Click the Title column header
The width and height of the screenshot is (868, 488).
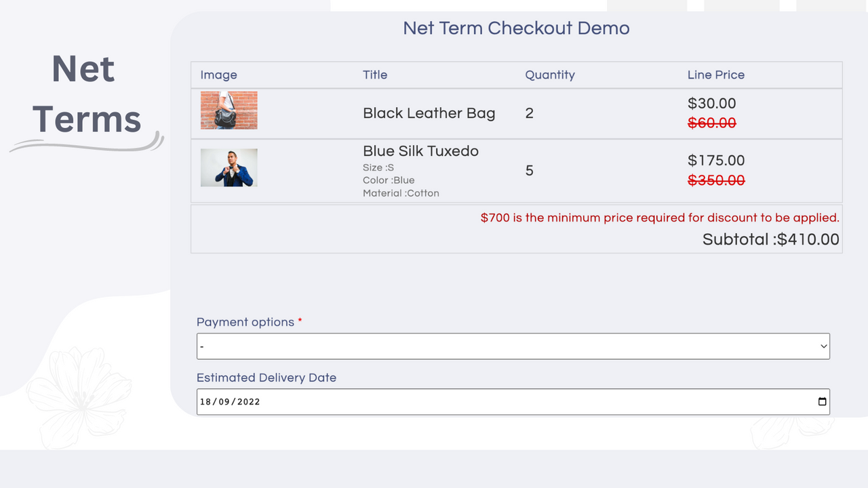coord(375,75)
